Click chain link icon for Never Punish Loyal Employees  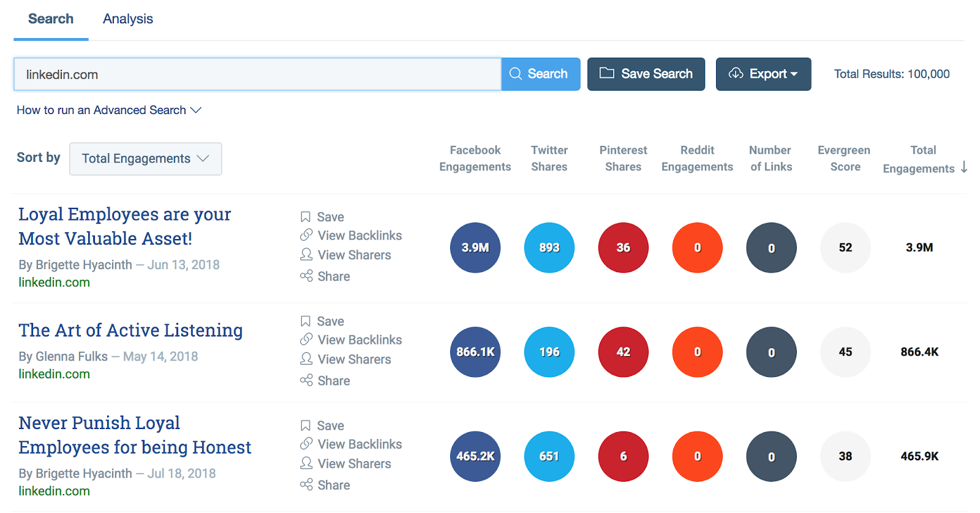[x=306, y=444]
